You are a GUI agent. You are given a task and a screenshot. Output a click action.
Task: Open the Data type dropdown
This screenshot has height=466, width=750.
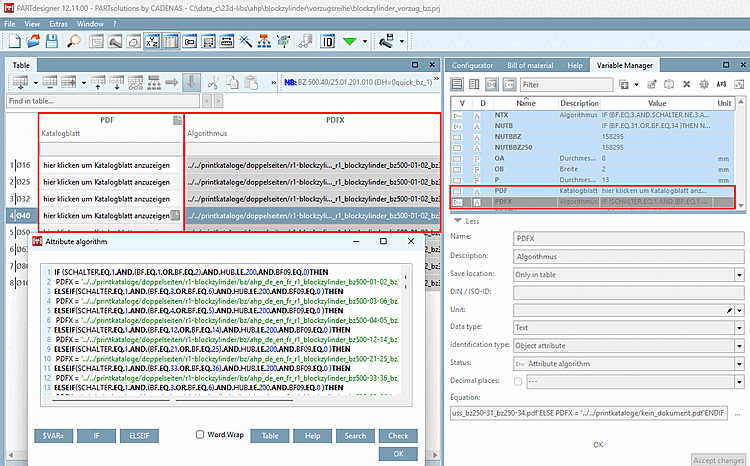click(x=738, y=326)
